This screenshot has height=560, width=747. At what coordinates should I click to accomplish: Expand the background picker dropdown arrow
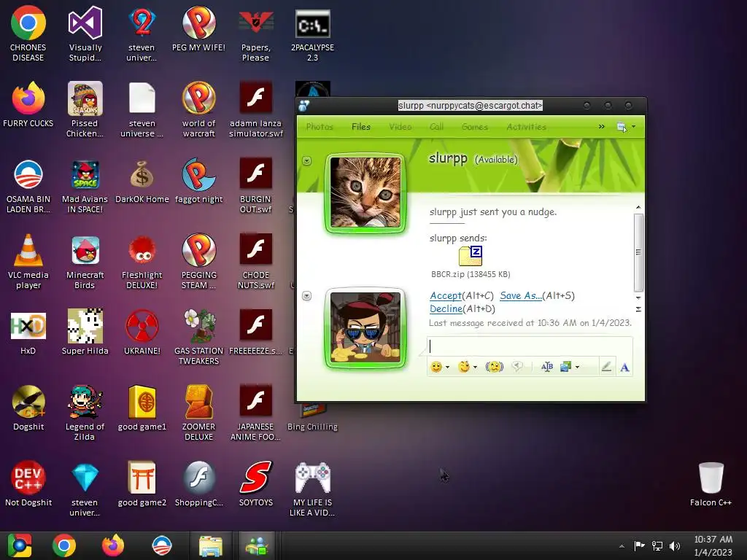click(x=578, y=367)
